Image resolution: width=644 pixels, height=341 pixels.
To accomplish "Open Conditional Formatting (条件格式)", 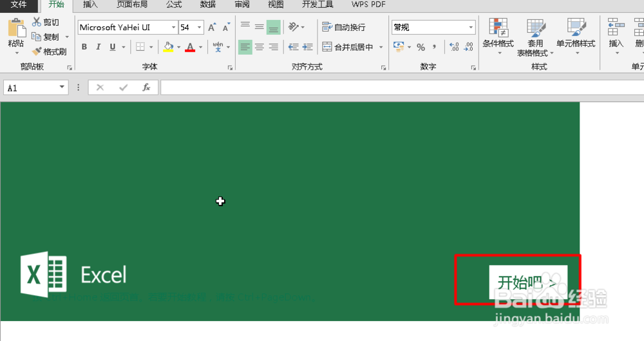I will pyautogui.click(x=498, y=36).
